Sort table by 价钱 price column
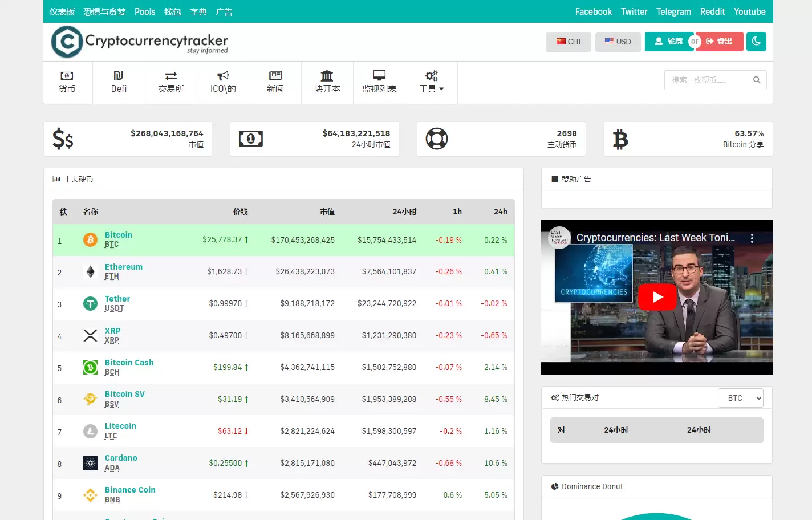This screenshot has width=812, height=520. pyautogui.click(x=241, y=212)
